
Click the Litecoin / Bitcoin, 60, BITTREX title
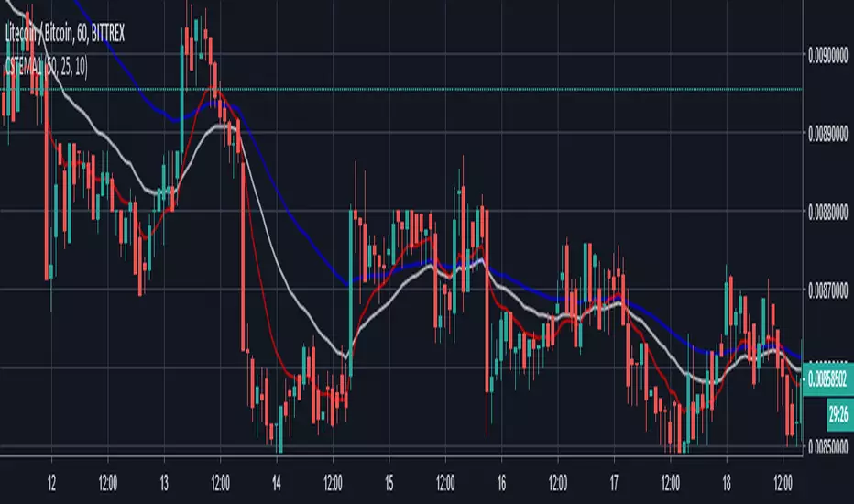click(x=65, y=34)
